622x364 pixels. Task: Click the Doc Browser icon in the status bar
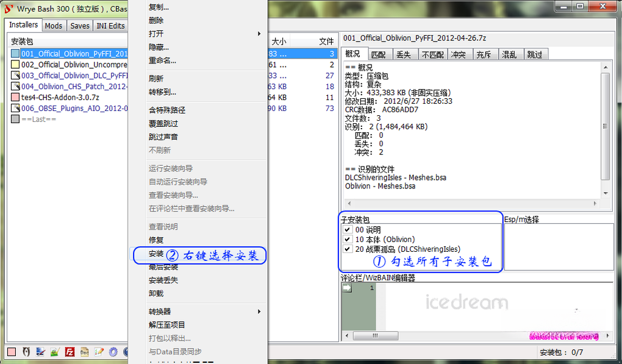tap(85, 352)
